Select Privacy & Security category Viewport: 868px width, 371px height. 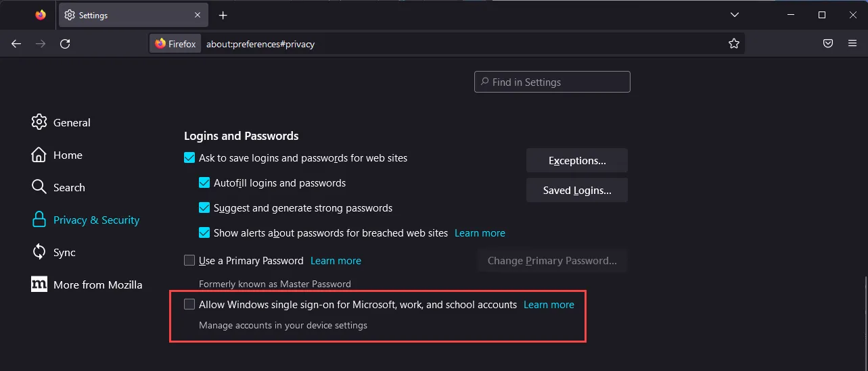pos(85,220)
